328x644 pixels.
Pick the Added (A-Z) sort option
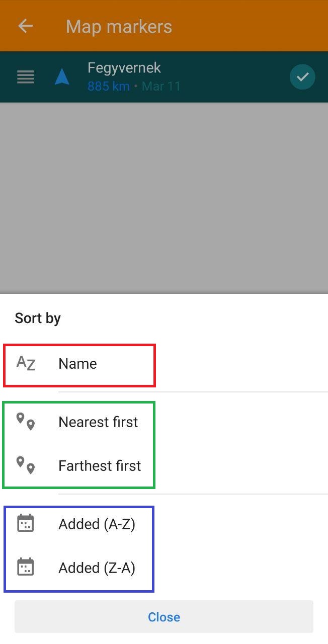(97, 524)
